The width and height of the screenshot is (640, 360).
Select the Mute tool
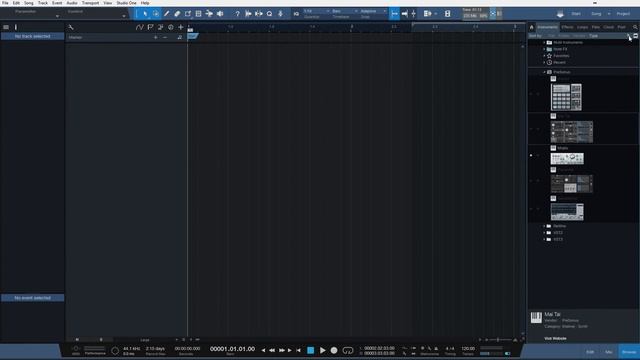[x=198, y=14]
